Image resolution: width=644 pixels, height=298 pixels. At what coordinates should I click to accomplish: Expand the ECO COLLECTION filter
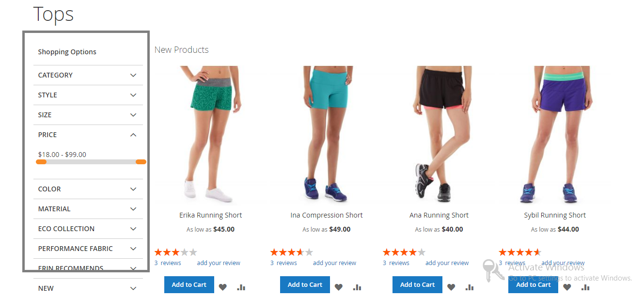(88, 229)
